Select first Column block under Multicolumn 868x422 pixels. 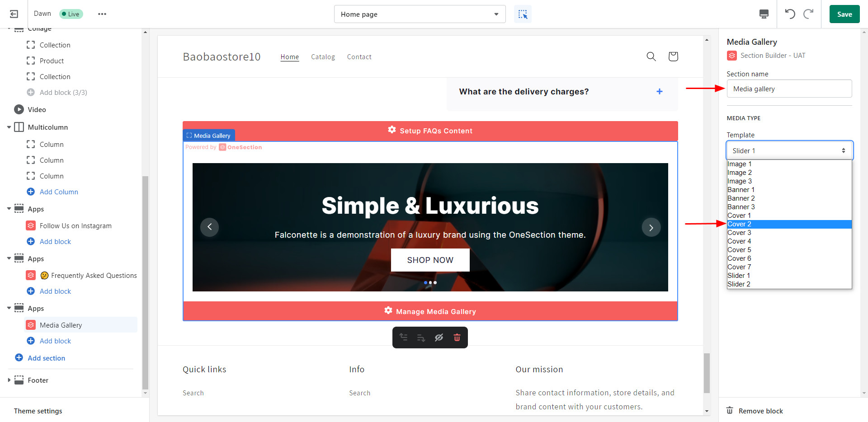pyautogui.click(x=52, y=145)
